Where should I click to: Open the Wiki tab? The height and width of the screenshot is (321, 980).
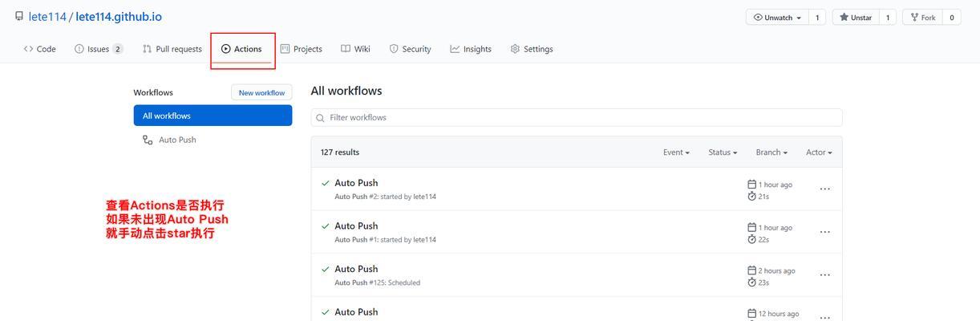click(x=355, y=49)
